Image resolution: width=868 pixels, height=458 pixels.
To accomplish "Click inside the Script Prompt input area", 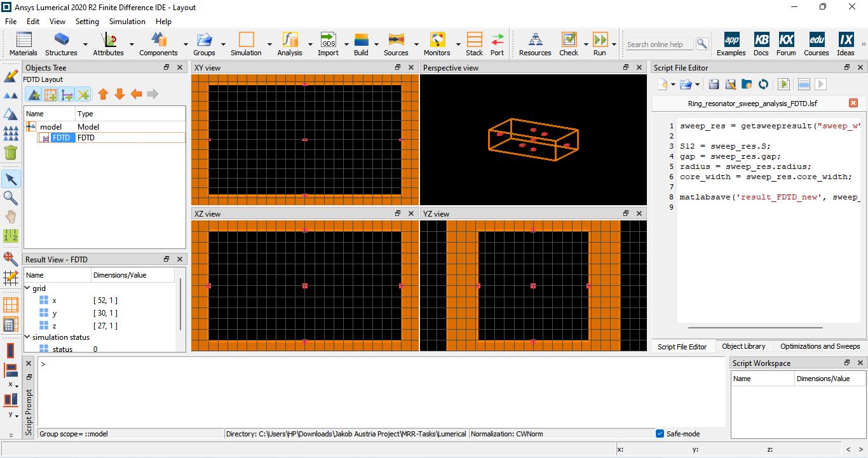I will [381, 392].
